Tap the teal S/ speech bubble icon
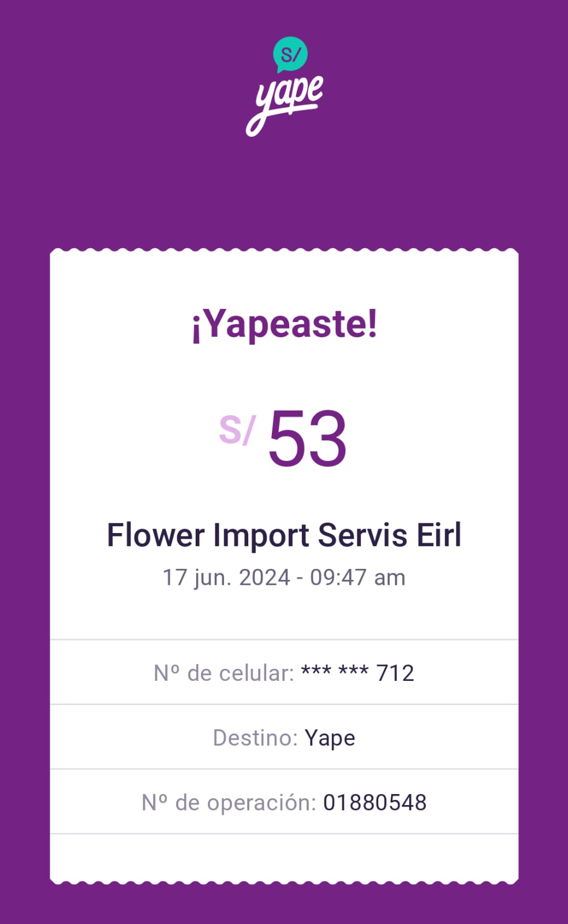This screenshot has width=568, height=924. click(x=290, y=54)
